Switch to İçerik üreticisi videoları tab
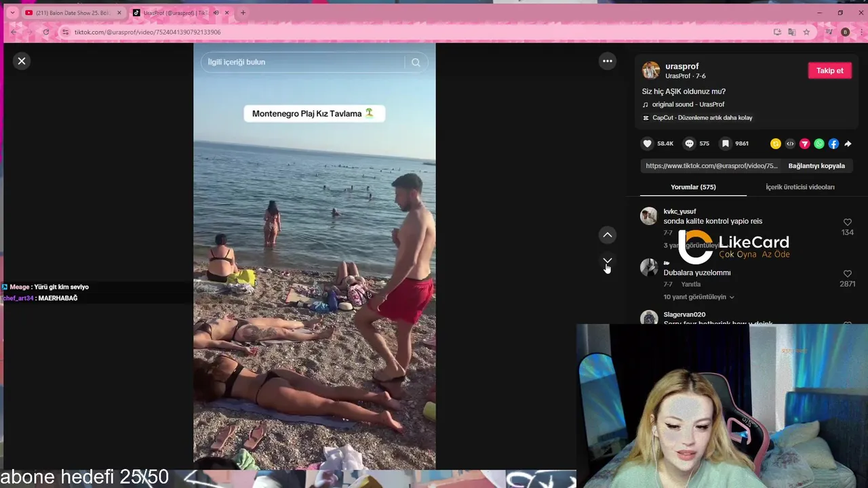868x488 pixels. (800, 187)
